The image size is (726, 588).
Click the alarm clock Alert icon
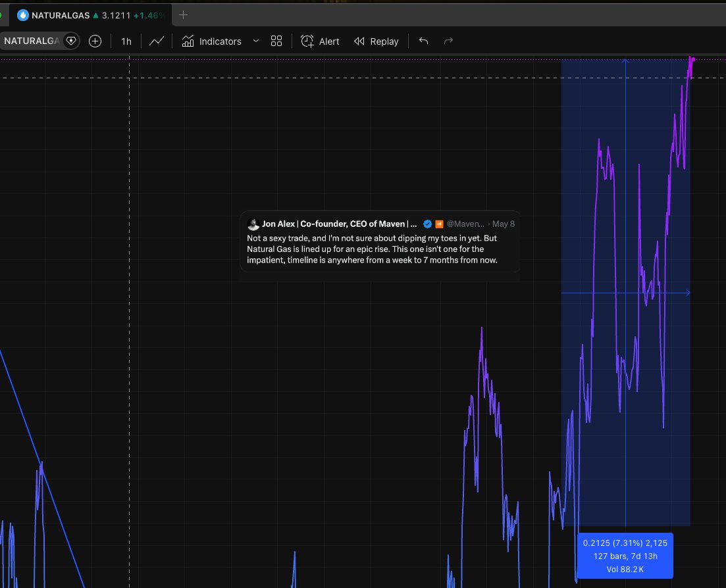(307, 41)
